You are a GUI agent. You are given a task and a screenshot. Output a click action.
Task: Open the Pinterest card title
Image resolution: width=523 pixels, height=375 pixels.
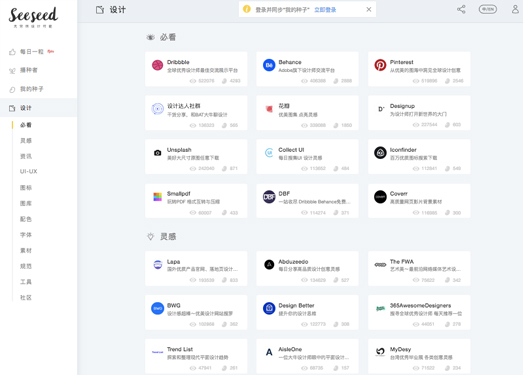(402, 62)
